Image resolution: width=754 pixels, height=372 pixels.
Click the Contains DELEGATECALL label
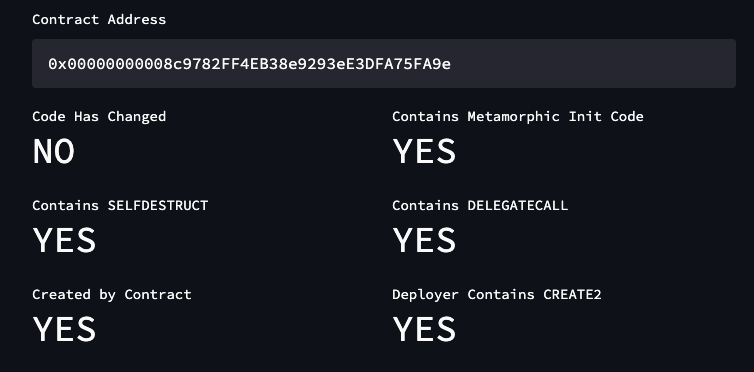(480, 205)
